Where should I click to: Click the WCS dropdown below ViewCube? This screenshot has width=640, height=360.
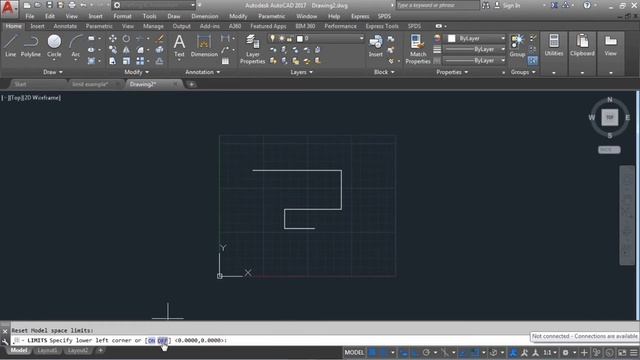[x=609, y=150]
